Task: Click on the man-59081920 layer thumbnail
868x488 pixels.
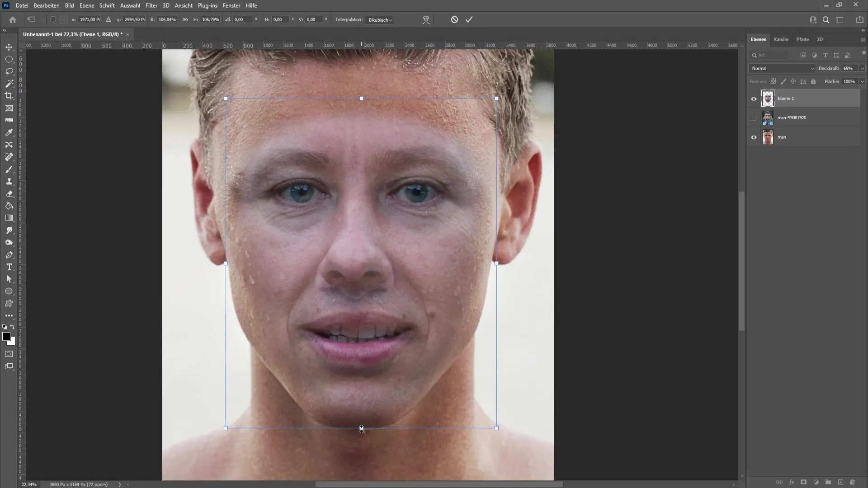Action: click(767, 117)
